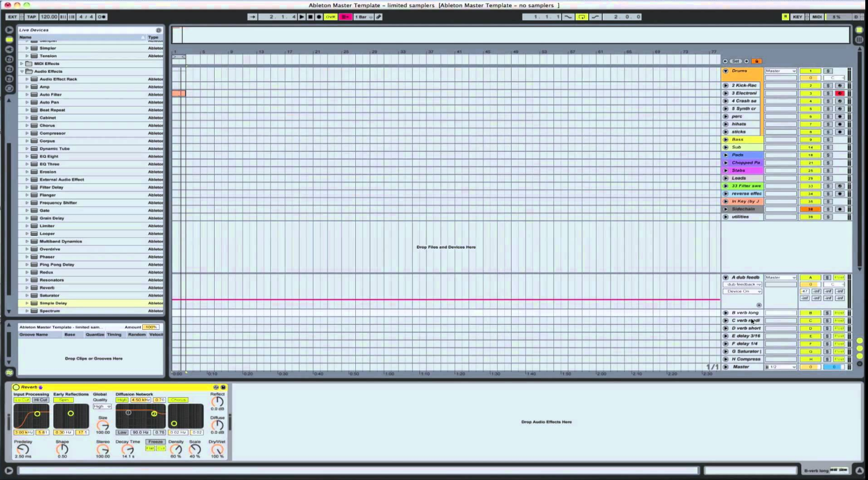Solo the Drums track
Screen dimensions: 868x480
(828, 71)
